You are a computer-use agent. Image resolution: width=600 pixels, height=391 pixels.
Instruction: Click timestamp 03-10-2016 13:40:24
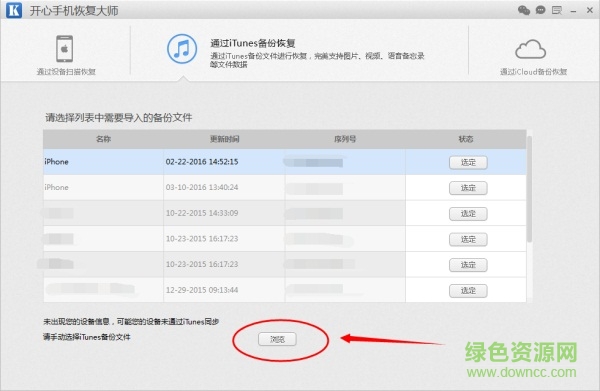pyautogui.click(x=202, y=187)
